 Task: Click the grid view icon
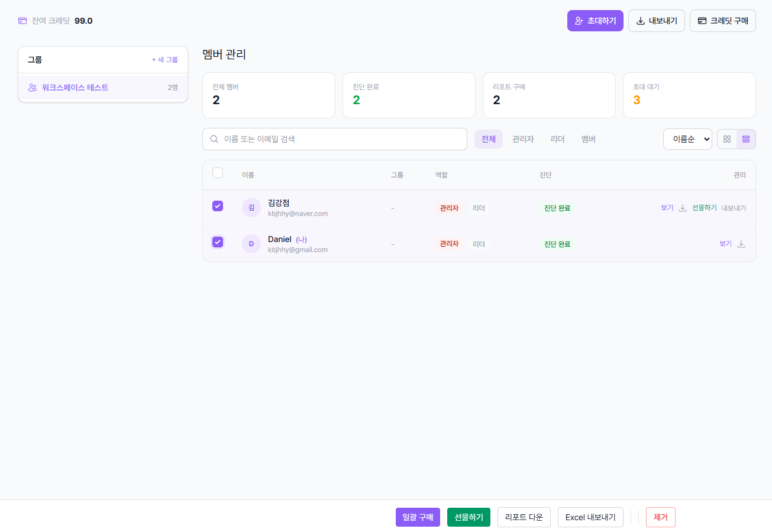pos(727,139)
